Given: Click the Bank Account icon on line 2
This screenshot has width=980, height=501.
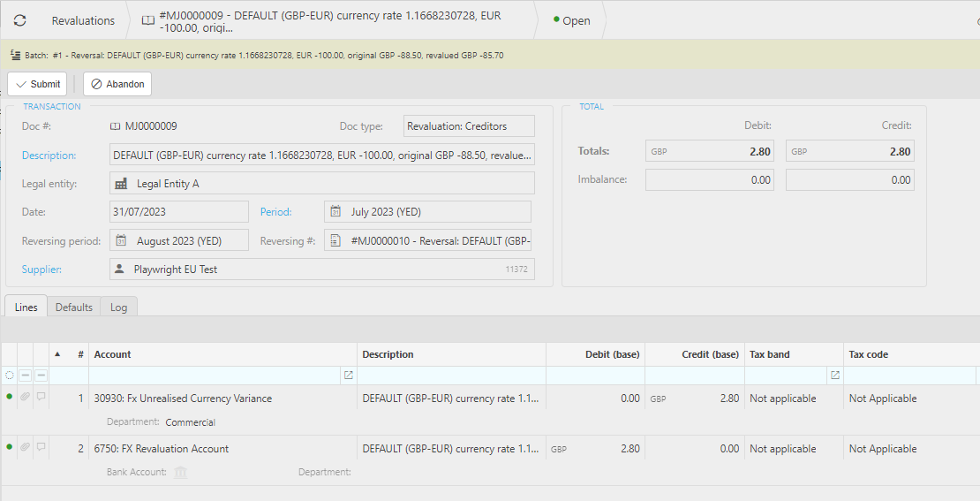Looking at the screenshot, I should [x=181, y=472].
